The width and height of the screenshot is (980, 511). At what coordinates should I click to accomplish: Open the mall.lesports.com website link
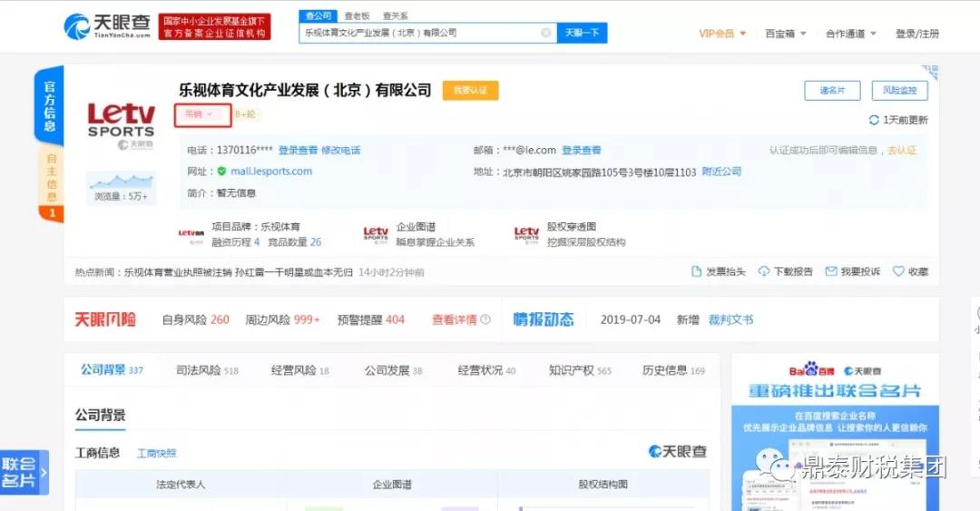tap(270, 171)
